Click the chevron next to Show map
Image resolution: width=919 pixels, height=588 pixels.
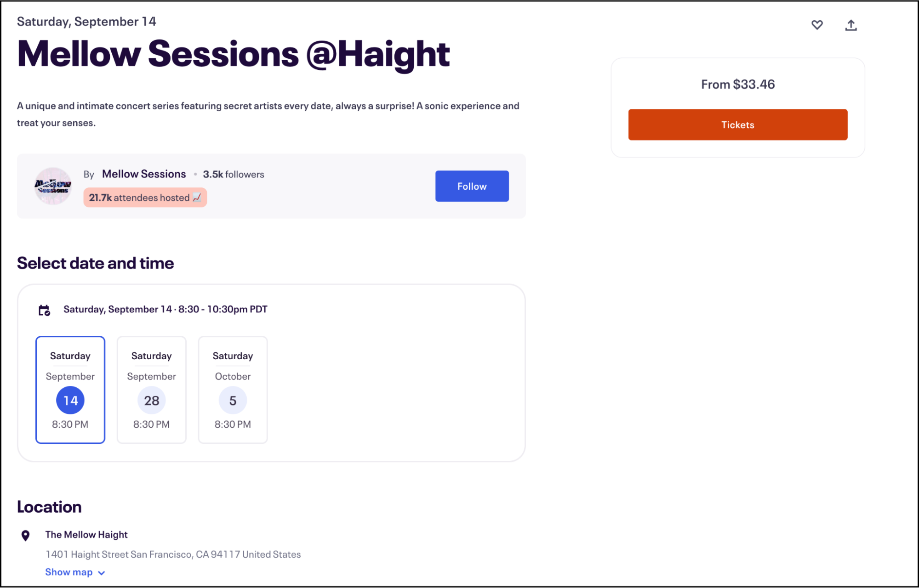pos(102,572)
